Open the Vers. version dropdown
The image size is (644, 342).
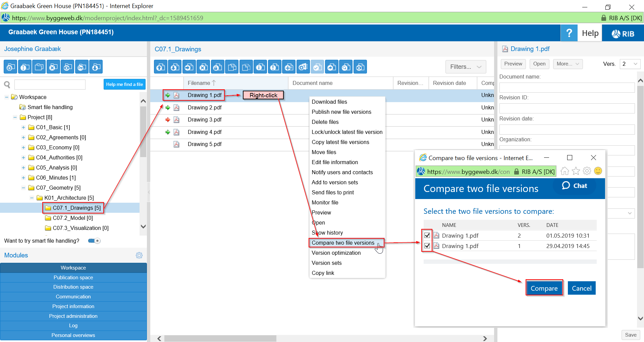tap(630, 64)
